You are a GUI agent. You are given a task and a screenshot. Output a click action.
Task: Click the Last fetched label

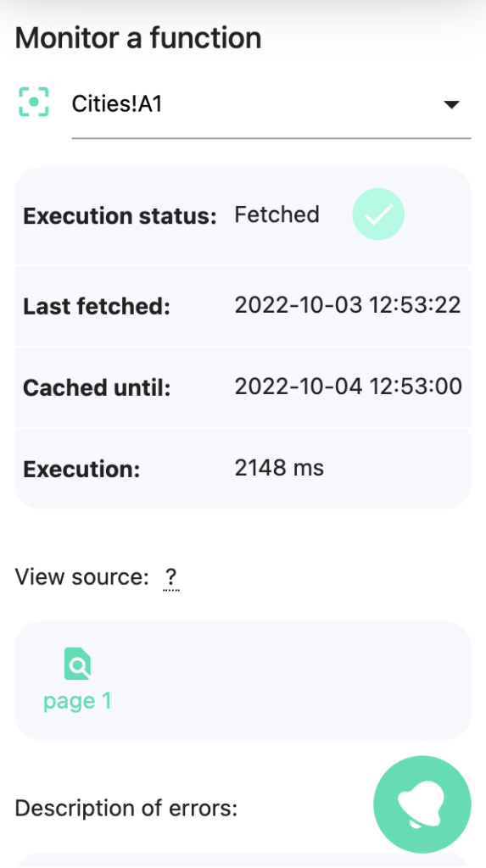(x=97, y=306)
